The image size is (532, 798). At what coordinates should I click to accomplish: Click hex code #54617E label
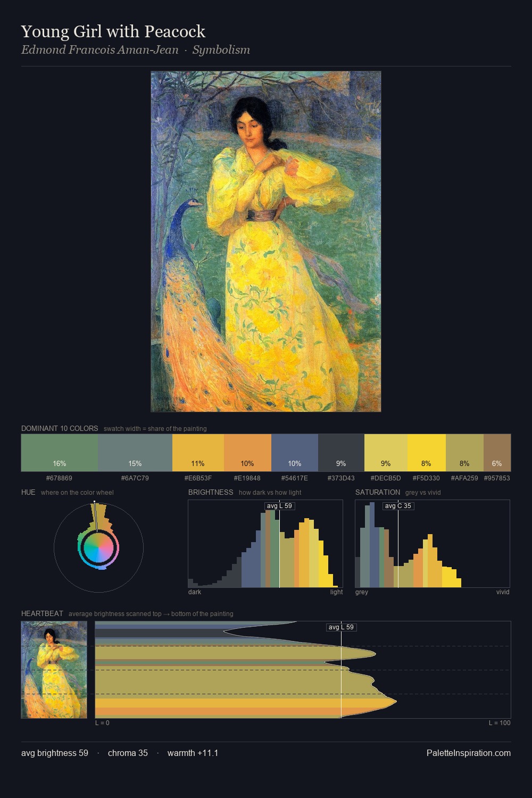[295, 478]
